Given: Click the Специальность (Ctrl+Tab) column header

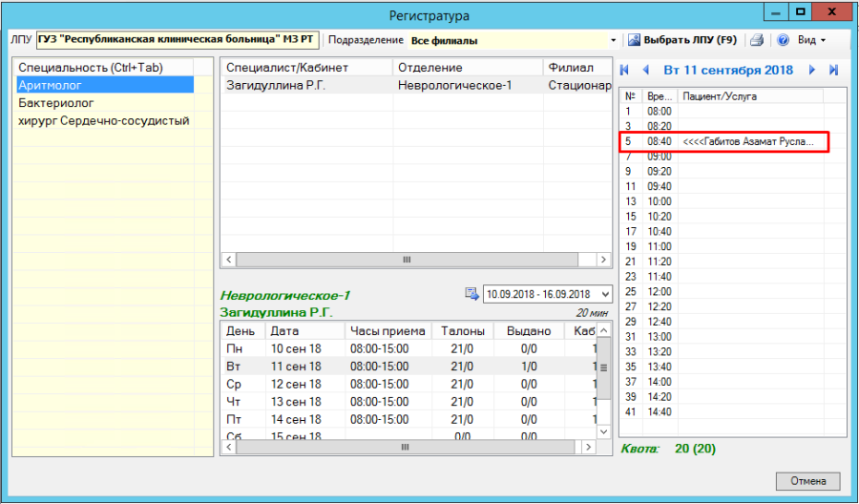Looking at the screenshot, I should pos(104,68).
